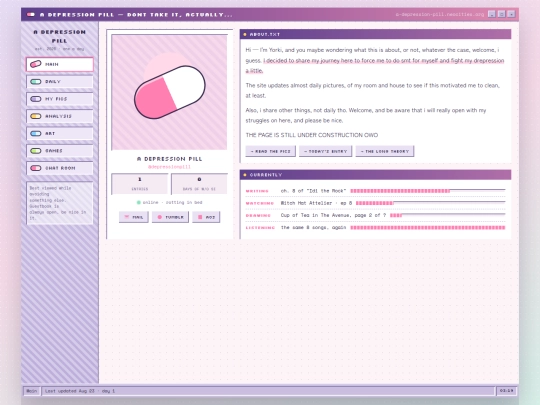The image size is (540, 405).
Task: Click the 'Witch Hat Atelier · ep 8' text
Action: (316, 203)
